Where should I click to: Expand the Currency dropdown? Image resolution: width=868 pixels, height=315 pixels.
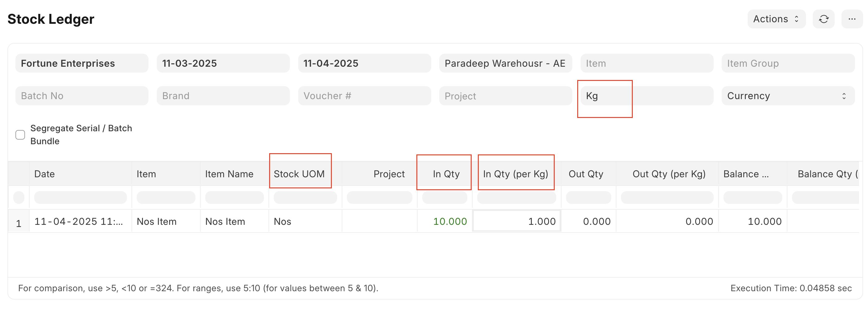787,96
